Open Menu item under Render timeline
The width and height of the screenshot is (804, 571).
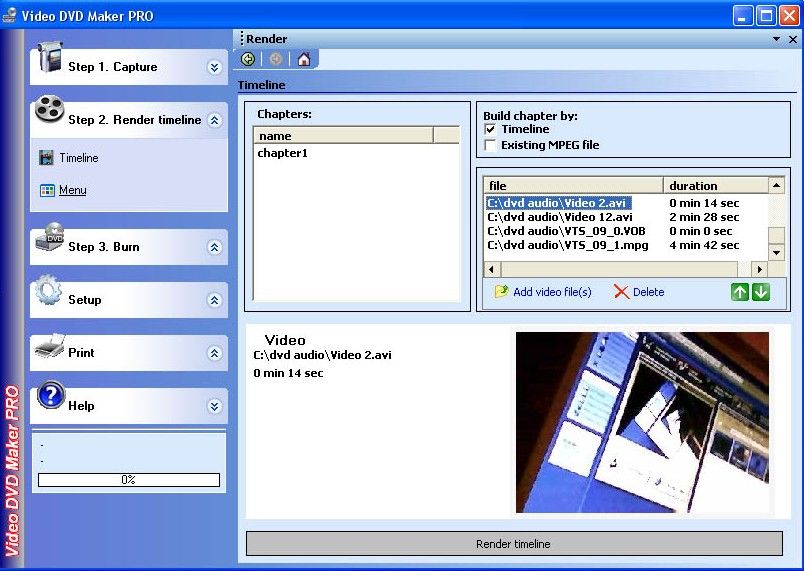pyautogui.click(x=72, y=190)
